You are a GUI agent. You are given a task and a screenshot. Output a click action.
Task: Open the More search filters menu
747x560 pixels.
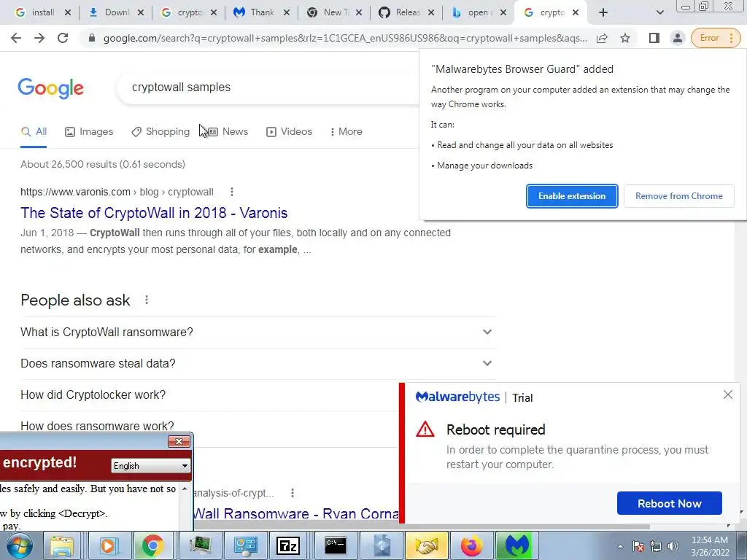pyautogui.click(x=347, y=132)
